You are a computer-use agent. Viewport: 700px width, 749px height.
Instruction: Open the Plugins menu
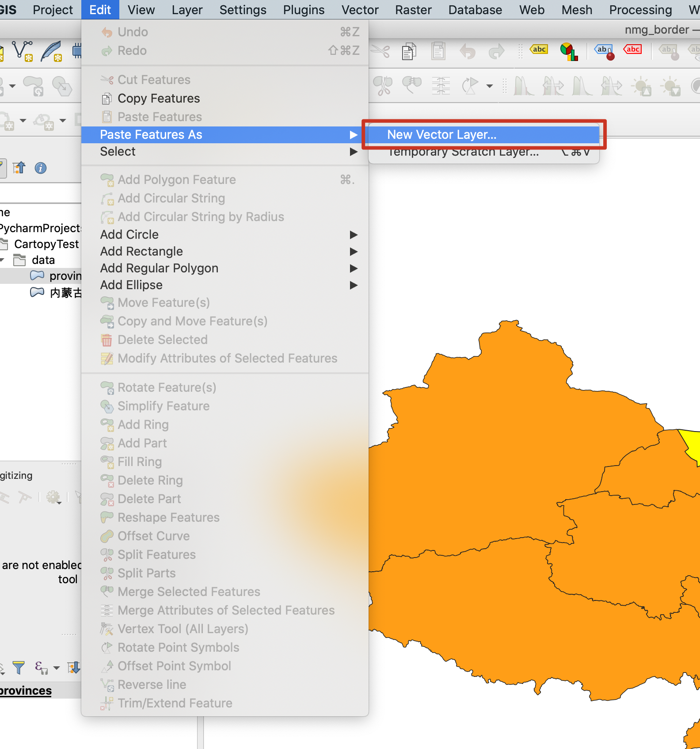tap(304, 10)
